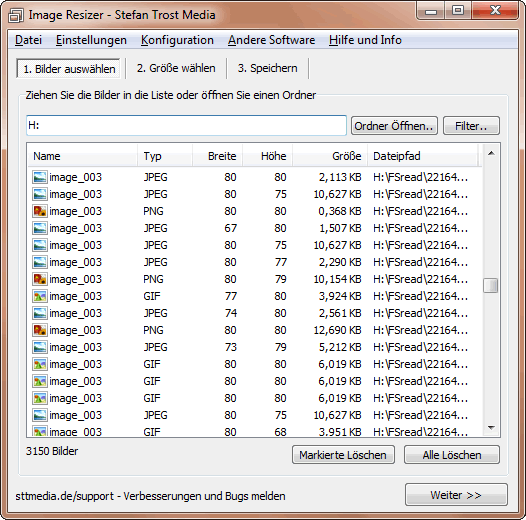Viewport: 526px width, 520px height.
Task: Focus the folder path field showing H:
Action: pos(186,125)
